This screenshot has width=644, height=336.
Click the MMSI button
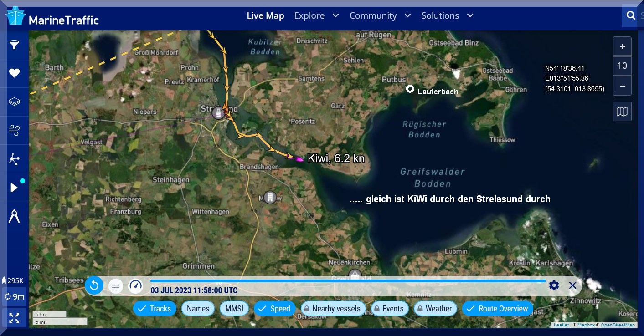[x=234, y=309]
